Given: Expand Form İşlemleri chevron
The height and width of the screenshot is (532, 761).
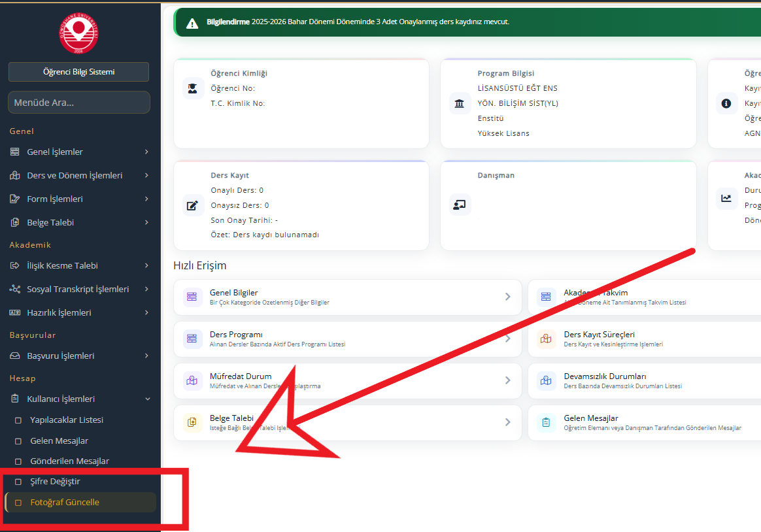Looking at the screenshot, I should pyautogui.click(x=146, y=199).
